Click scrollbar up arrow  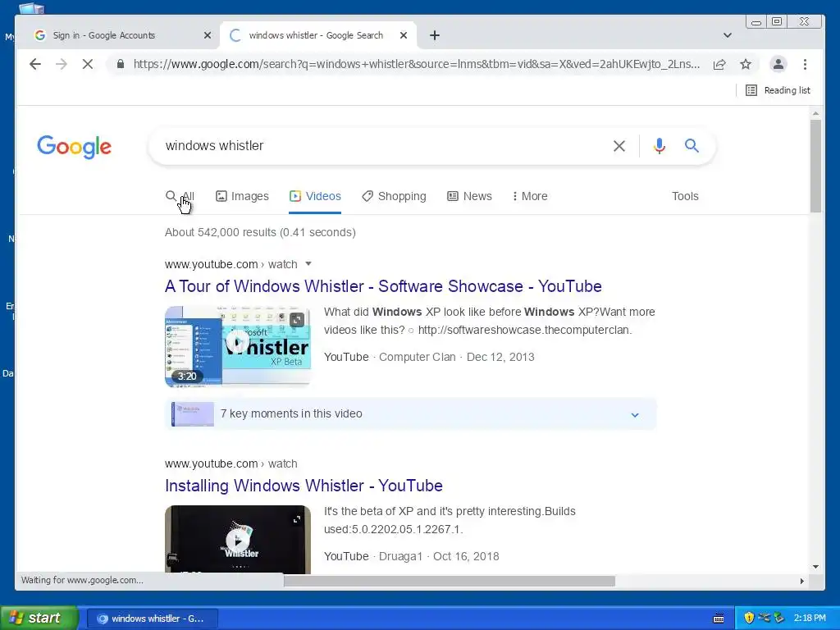(x=815, y=113)
